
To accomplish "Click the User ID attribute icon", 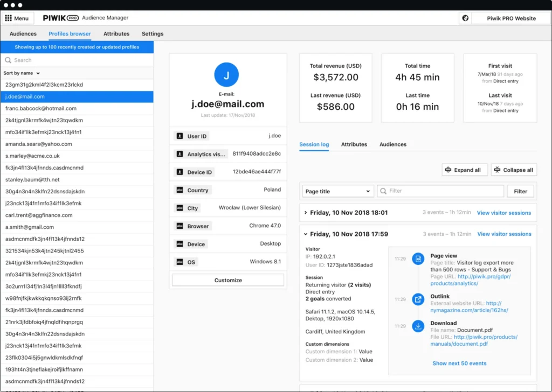I will pyautogui.click(x=179, y=136).
